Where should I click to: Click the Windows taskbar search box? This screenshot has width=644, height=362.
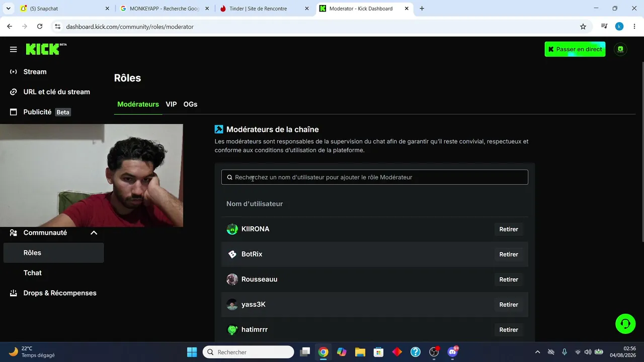249,352
